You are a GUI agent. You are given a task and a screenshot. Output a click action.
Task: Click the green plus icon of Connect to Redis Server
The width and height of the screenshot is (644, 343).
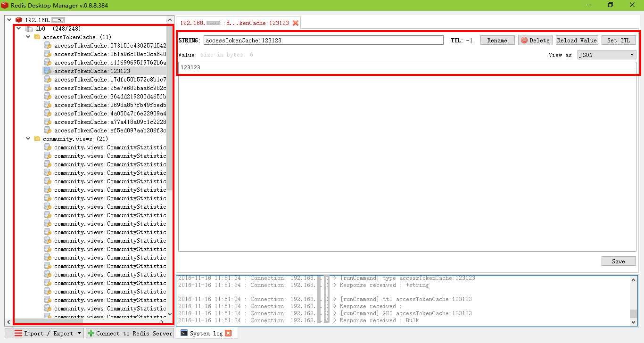[91, 333]
